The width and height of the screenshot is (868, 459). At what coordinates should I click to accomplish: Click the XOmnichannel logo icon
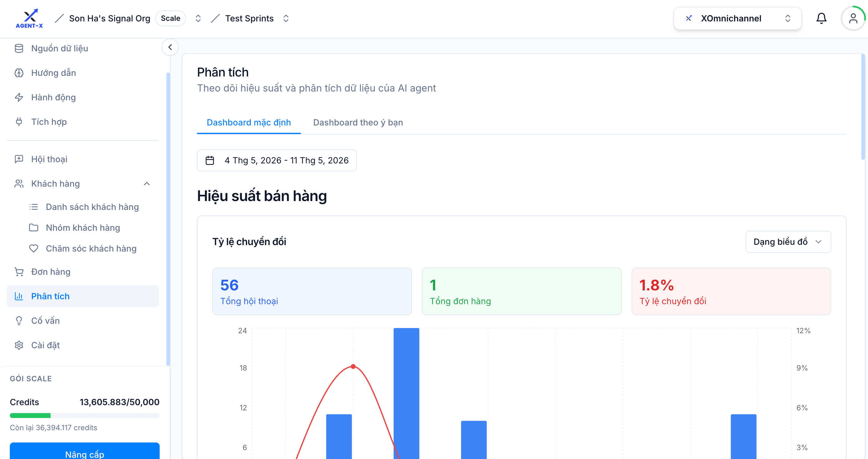click(x=689, y=18)
